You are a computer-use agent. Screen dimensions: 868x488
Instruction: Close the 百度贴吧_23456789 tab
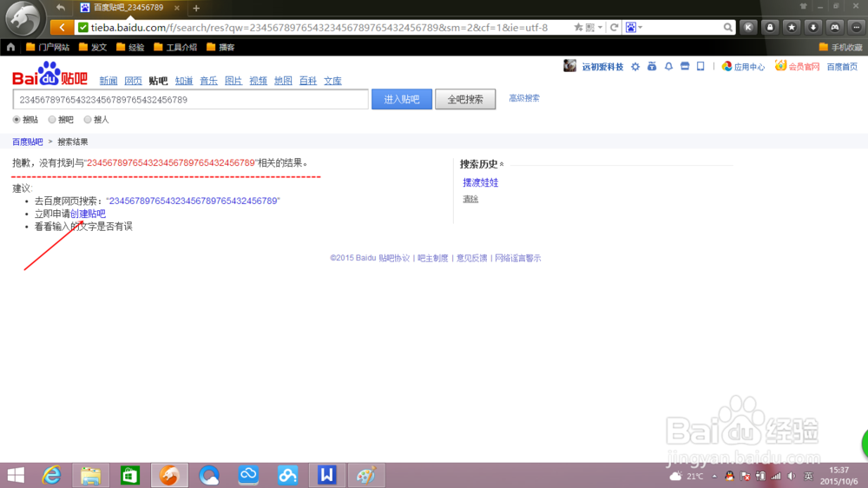176,8
